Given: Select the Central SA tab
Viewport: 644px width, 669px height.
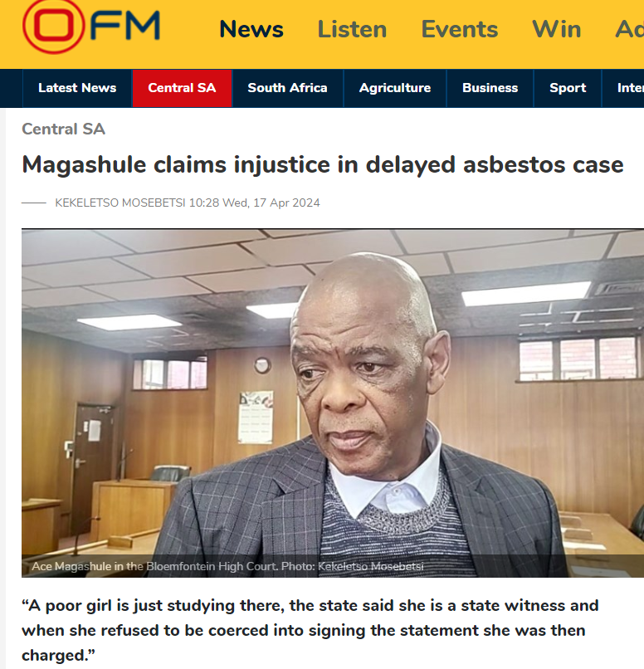Looking at the screenshot, I should pos(182,88).
